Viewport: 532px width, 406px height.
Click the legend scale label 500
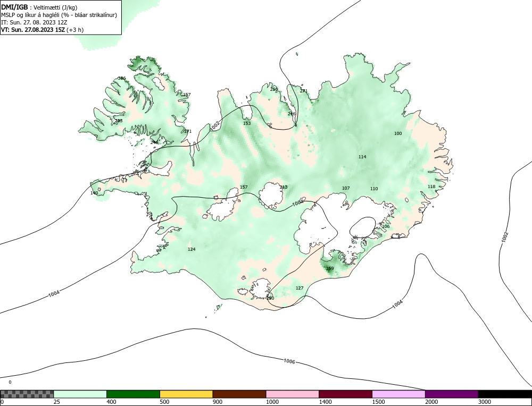coord(164,402)
